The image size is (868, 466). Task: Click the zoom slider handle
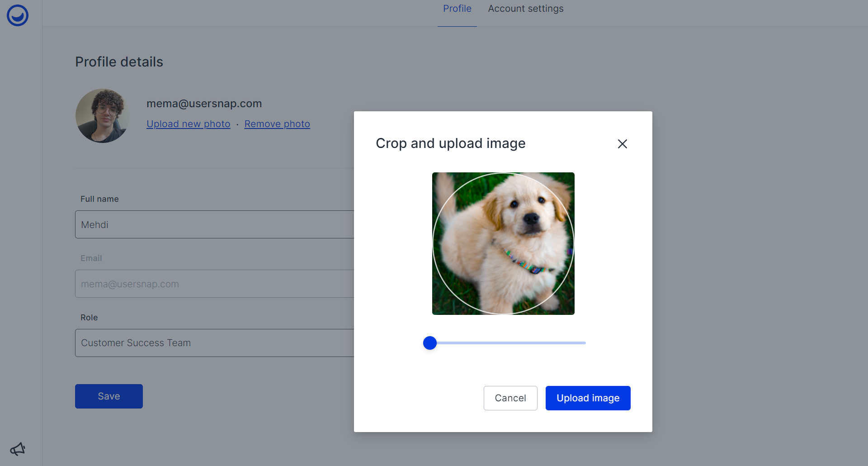pyautogui.click(x=430, y=343)
